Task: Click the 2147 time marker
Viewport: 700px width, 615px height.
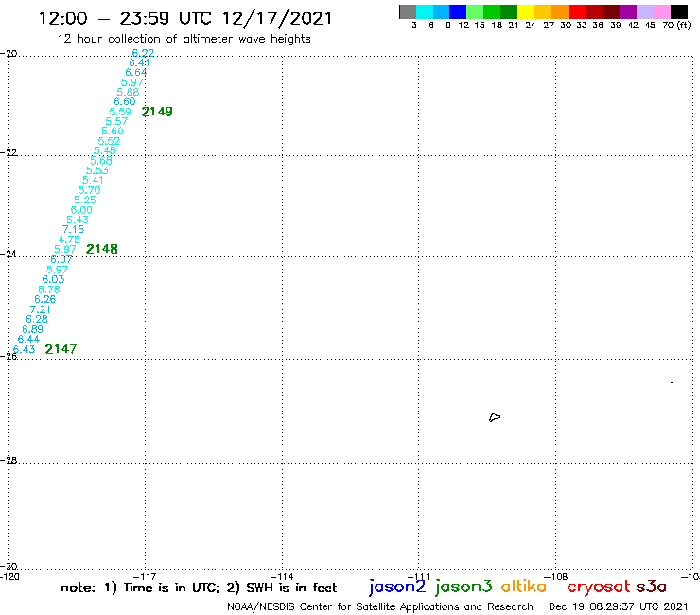Action: pos(61,349)
